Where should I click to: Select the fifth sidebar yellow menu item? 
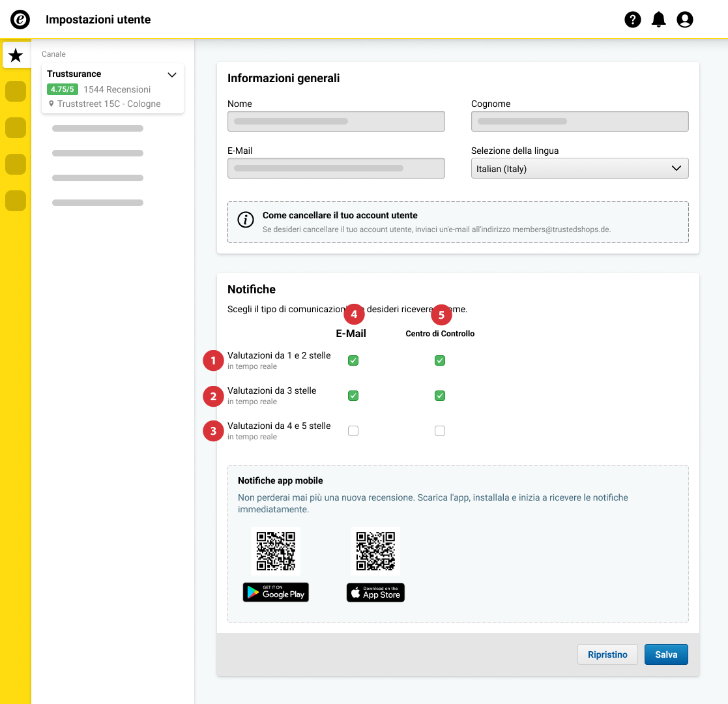pos(16,201)
